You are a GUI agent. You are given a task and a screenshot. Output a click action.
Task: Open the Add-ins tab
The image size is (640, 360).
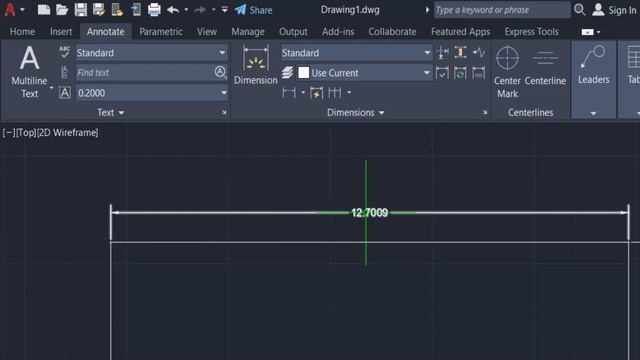338,31
